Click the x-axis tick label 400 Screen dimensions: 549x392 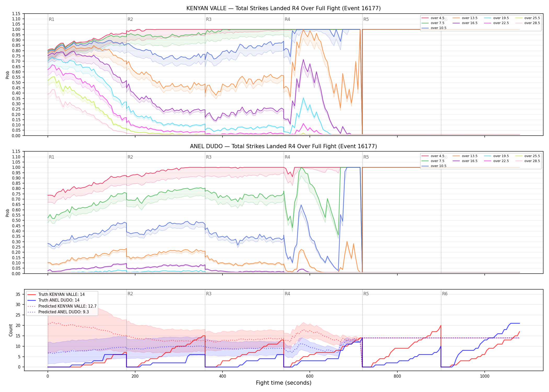click(222, 376)
